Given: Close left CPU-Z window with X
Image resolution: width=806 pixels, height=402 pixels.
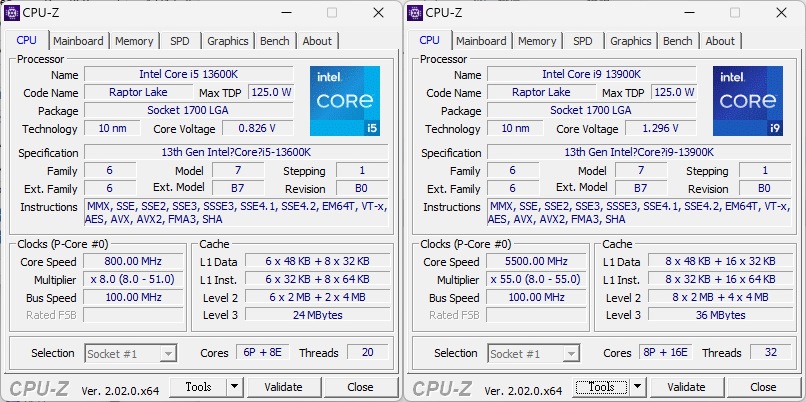Looking at the screenshot, I should (x=378, y=13).
